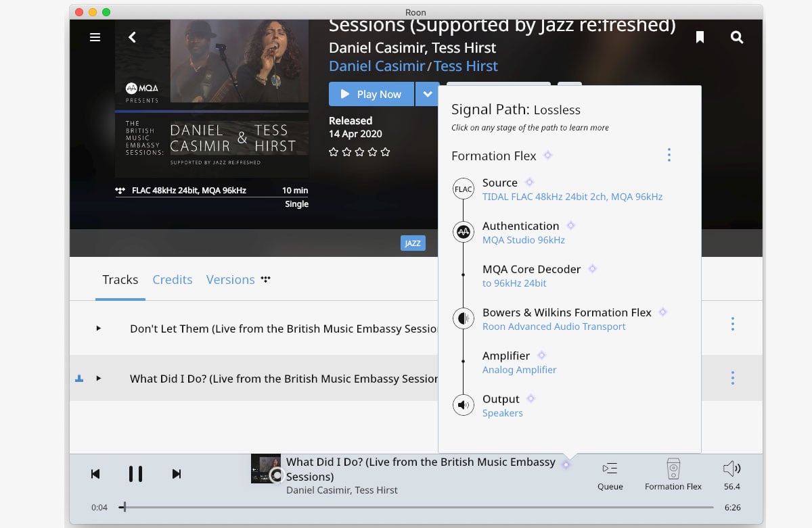Open MQA Studio 96kHz details
Image resolution: width=812 pixels, height=528 pixels.
(524, 240)
